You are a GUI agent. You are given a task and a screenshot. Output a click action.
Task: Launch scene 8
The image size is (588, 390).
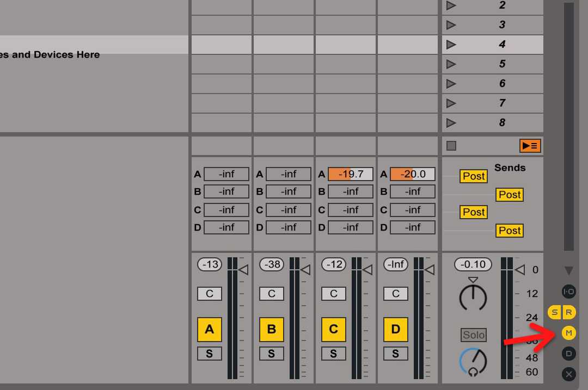point(451,122)
